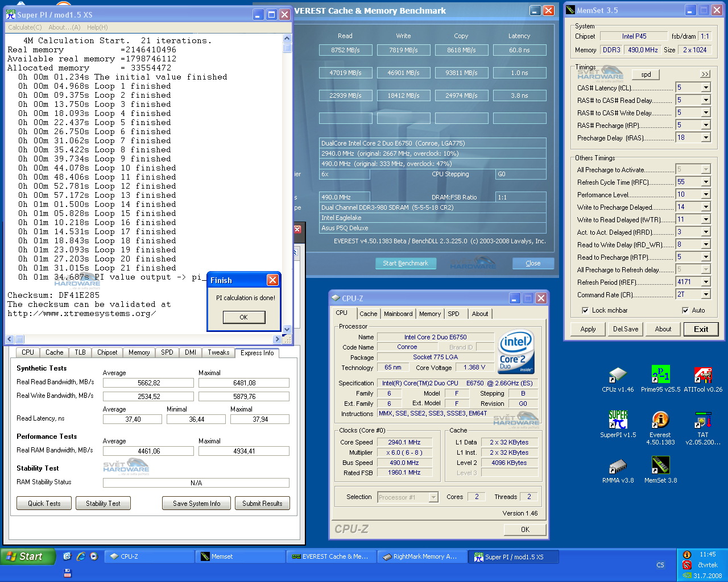Open the SuperPI v1.5 desktop shortcut
Screen dimensions: 728x582
(x=618, y=421)
